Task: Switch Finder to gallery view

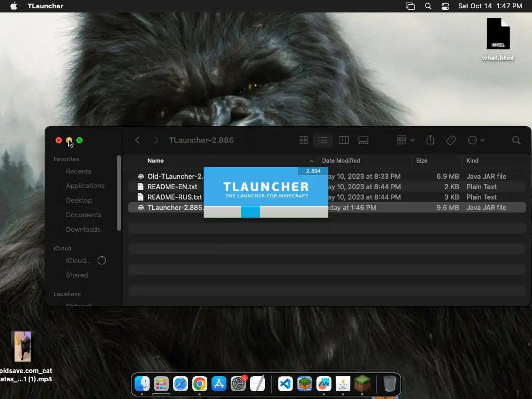Action: [363, 140]
